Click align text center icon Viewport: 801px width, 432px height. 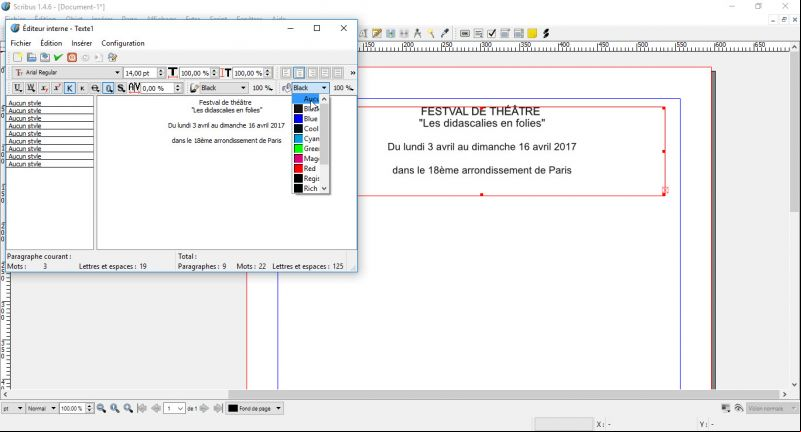tap(299, 73)
